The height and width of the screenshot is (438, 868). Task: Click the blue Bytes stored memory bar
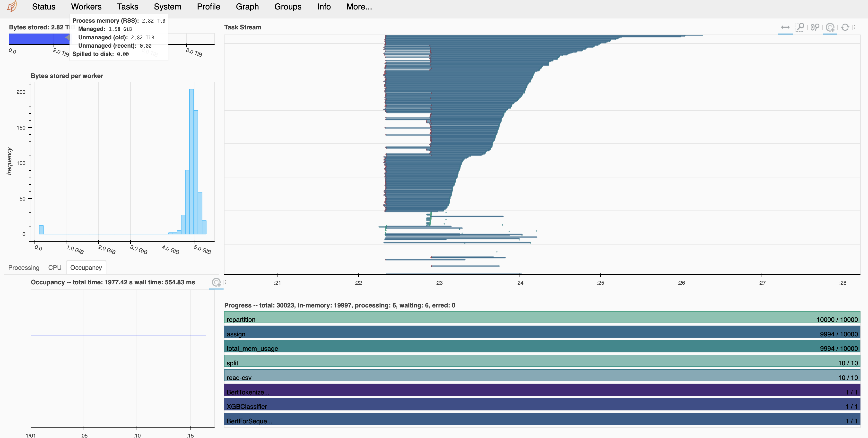pos(39,39)
